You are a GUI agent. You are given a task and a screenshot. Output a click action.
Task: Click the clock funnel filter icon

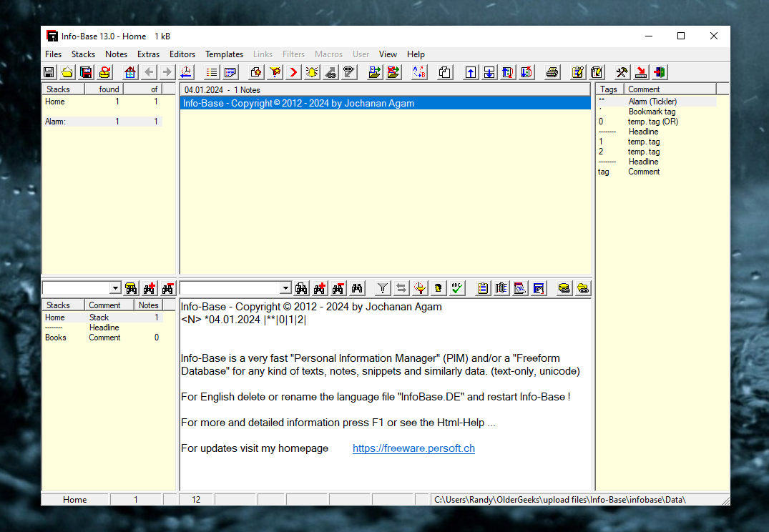click(x=420, y=288)
